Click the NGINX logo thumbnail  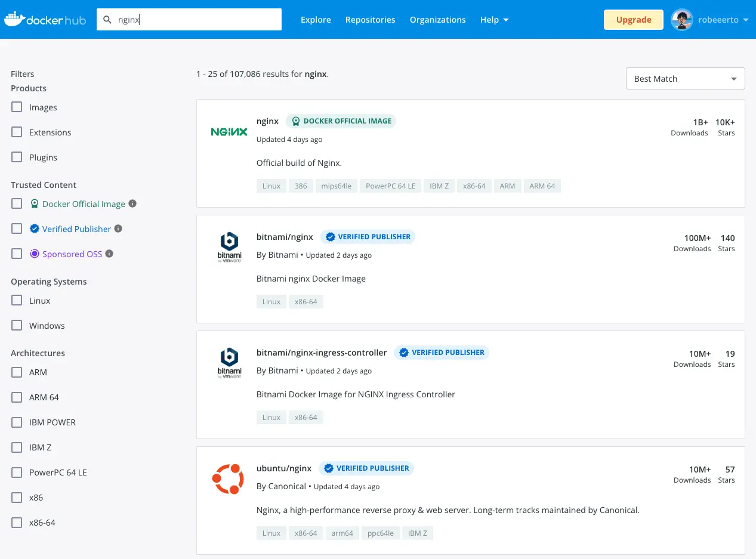pos(229,132)
